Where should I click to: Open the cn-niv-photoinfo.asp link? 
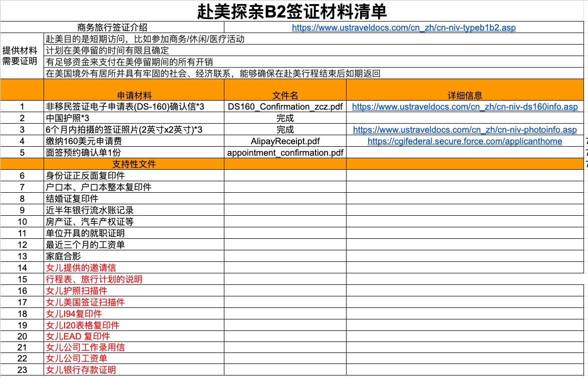click(465, 130)
